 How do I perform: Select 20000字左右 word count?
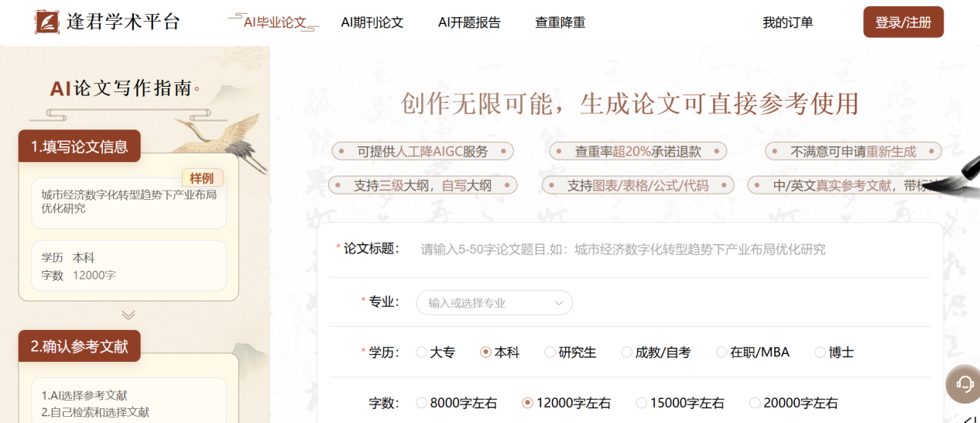point(793,403)
